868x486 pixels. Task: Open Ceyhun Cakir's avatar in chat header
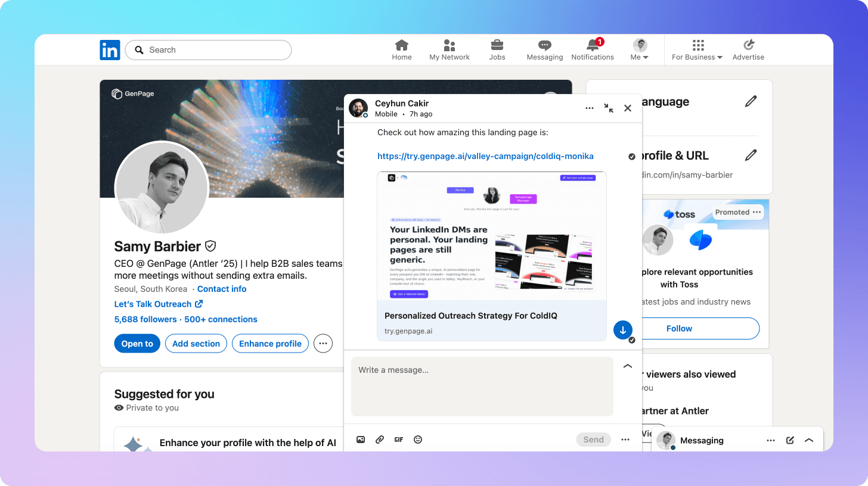tap(358, 108)
